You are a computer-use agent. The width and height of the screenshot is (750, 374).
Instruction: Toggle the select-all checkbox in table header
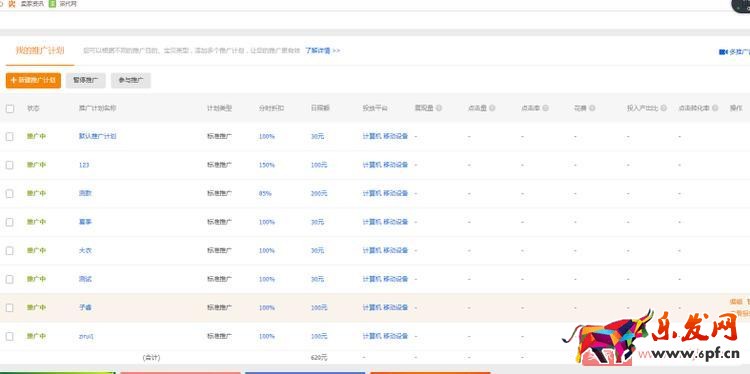[x=10, y=109]
